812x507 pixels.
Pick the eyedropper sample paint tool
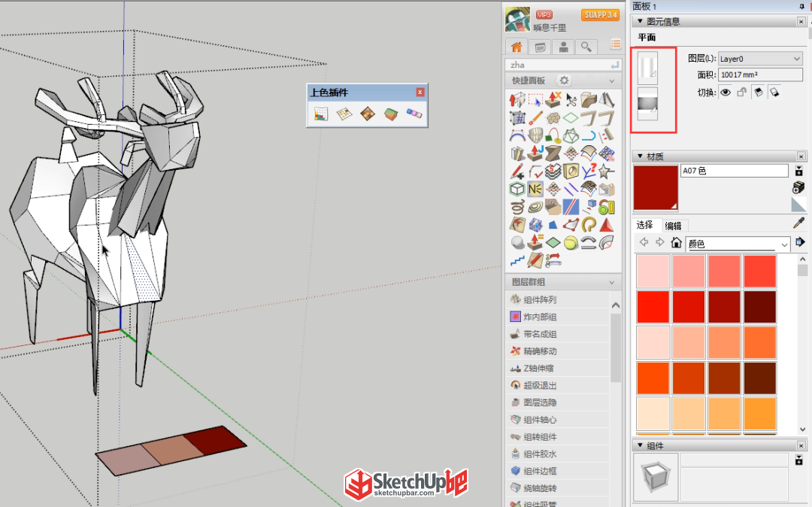pyautogui.click(x=798, y=223)
